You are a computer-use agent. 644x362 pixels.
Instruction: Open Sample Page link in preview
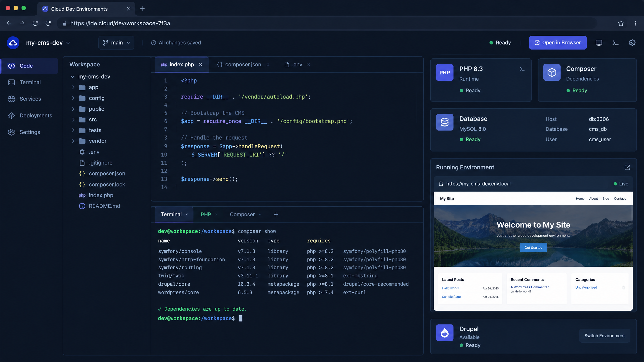(x=451, y=297)
